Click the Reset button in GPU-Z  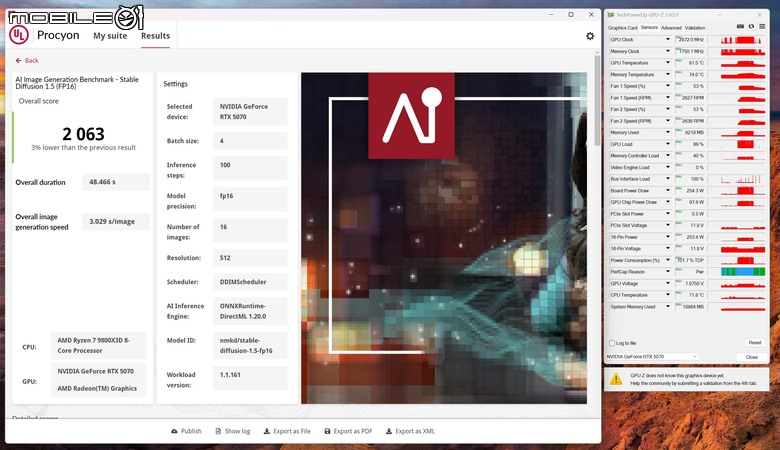(x=755, y=343)
